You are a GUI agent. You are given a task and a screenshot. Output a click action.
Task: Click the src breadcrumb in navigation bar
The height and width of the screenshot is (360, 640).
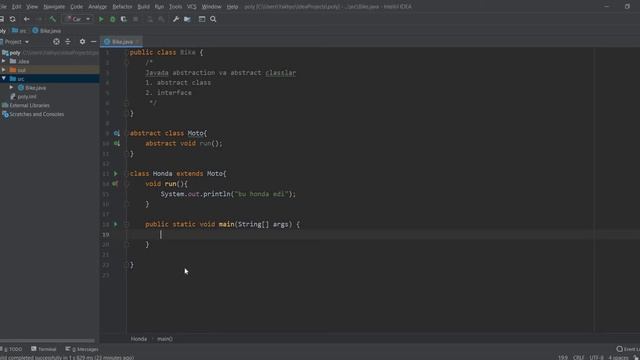[x=19, y=31]
